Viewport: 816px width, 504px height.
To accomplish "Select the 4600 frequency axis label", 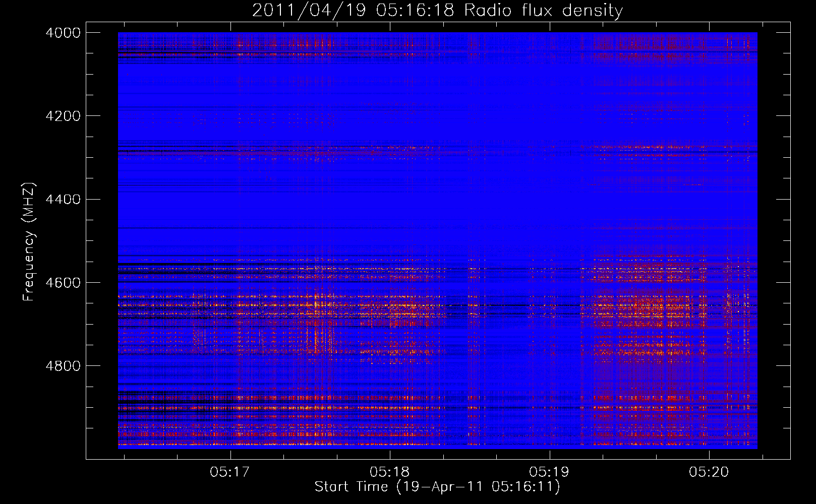I will tap(63, 282).
